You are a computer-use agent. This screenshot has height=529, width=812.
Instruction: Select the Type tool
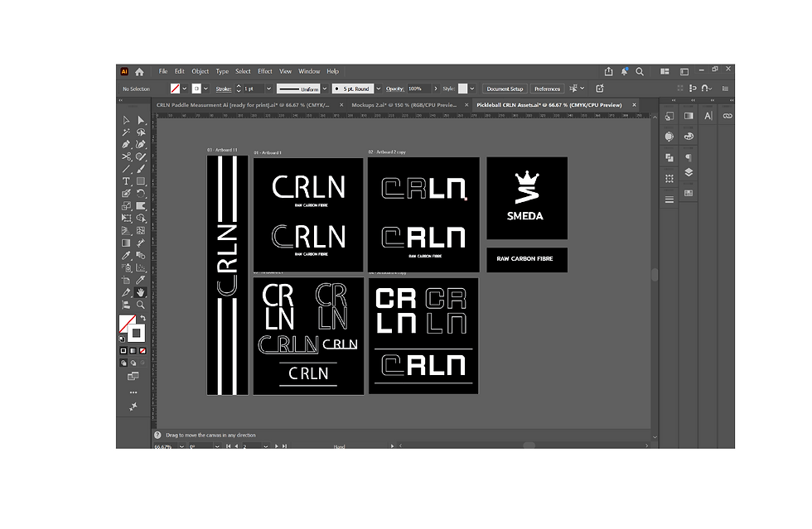coord(126,181)
